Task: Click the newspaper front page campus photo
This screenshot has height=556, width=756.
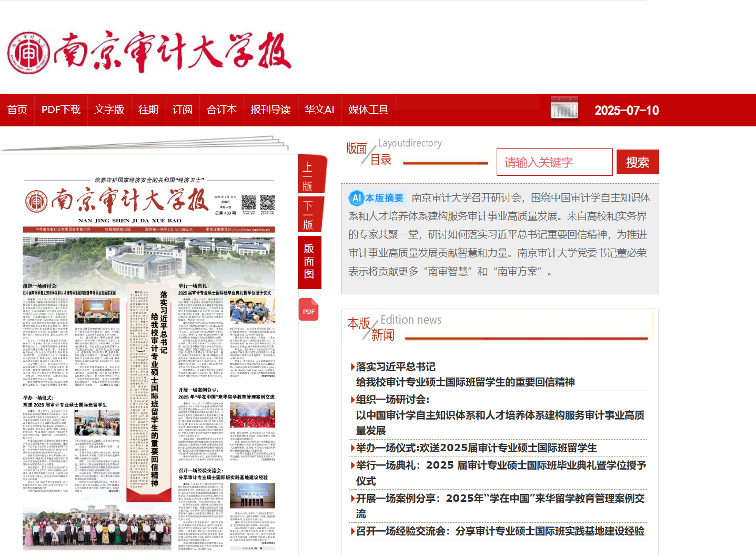Action: [x=149, y=260]
